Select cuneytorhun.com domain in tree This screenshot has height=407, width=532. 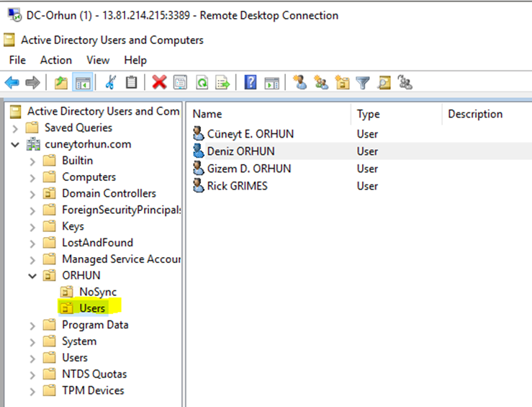click(x=88, y=144)
